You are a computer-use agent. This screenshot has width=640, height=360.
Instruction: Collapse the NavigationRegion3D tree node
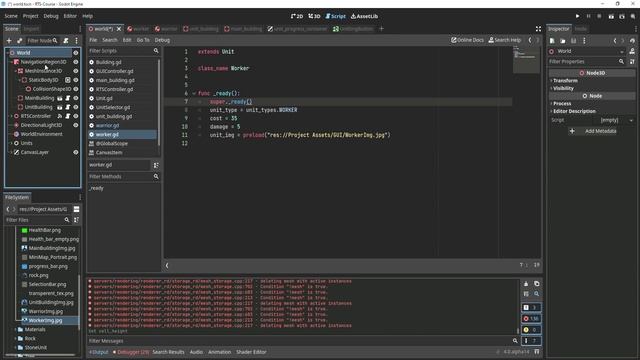coord(11,62)
